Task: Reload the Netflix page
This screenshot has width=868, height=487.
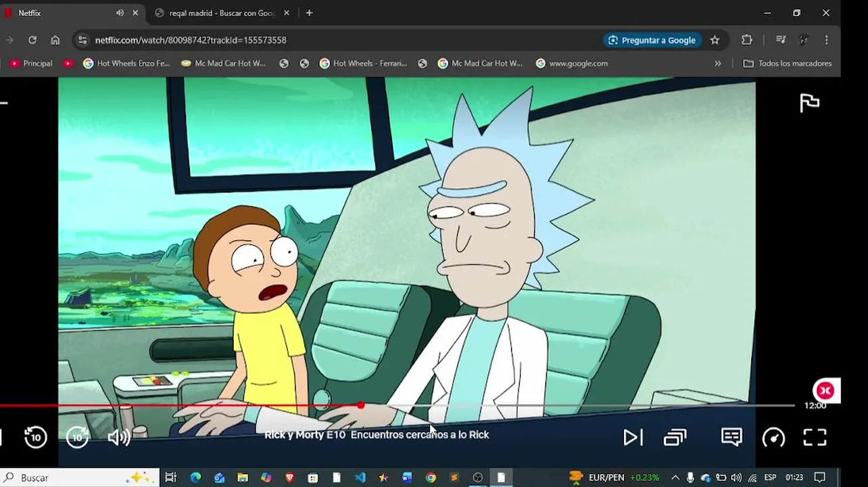Action: click(x=32, y=40)
